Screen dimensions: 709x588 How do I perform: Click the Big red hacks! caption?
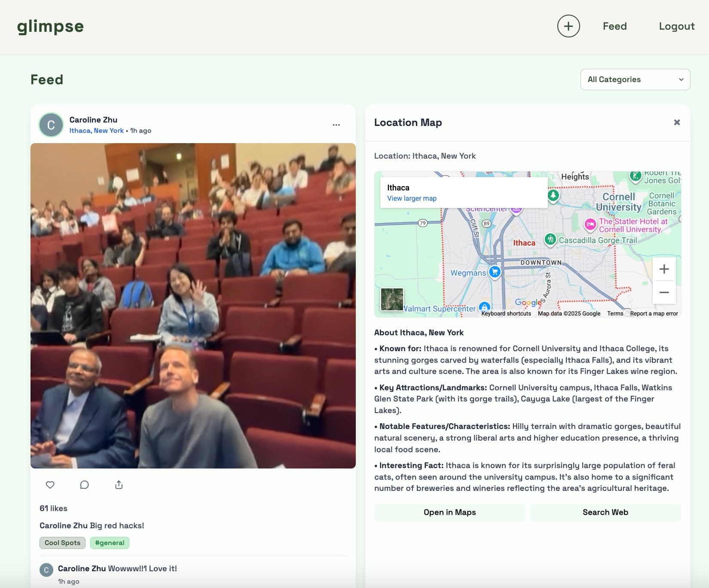(117, 526)
